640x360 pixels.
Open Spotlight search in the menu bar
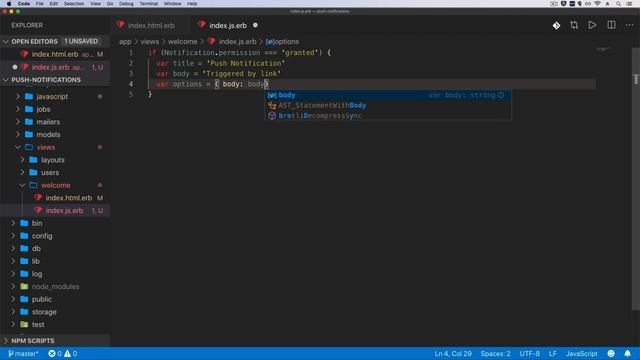pos(618,4)
